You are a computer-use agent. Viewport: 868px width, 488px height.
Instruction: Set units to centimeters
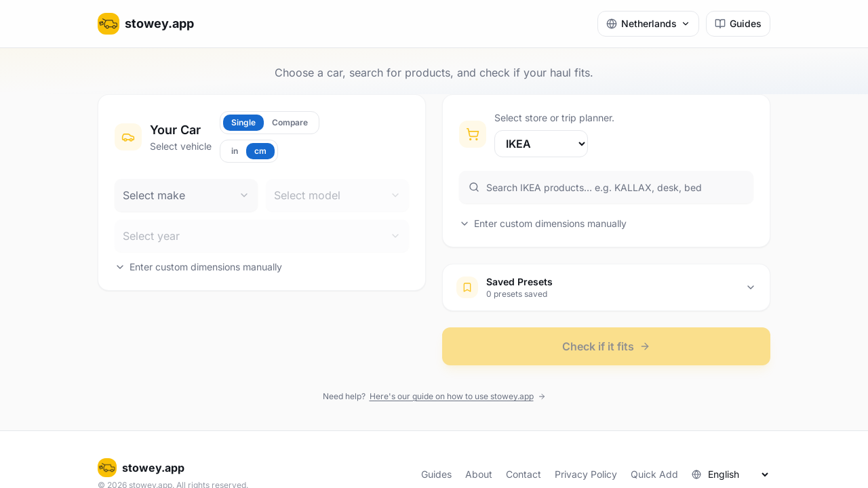pos(260,151)
